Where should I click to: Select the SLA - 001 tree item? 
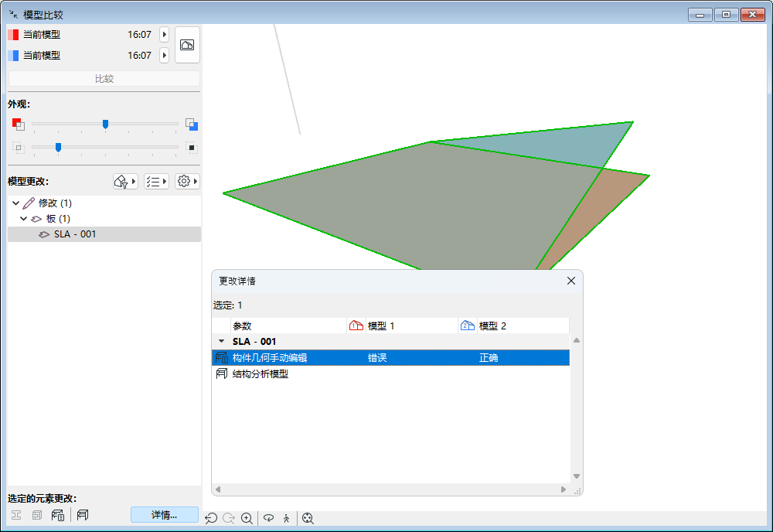coord(104,234)
